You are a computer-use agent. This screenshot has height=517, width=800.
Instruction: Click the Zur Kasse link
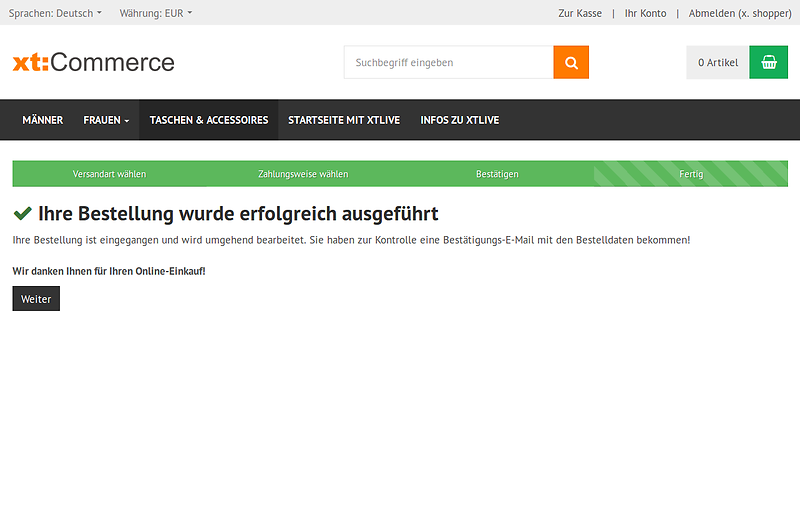(x=580, y=13)
